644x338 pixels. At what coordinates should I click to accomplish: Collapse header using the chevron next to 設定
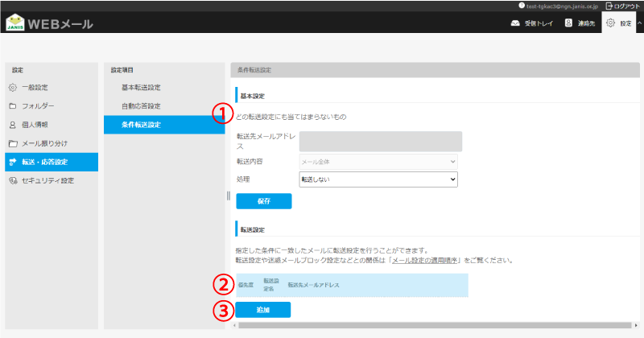pos(638,23)
